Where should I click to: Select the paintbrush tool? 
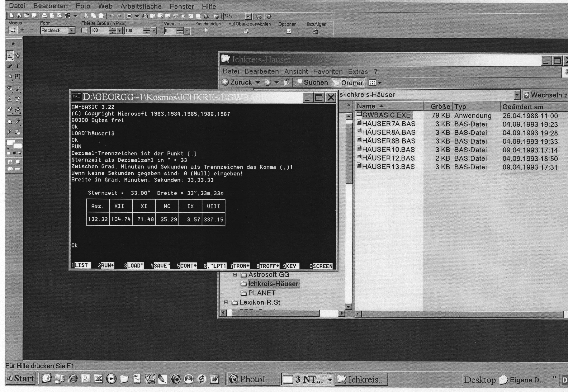coord(18,89)
